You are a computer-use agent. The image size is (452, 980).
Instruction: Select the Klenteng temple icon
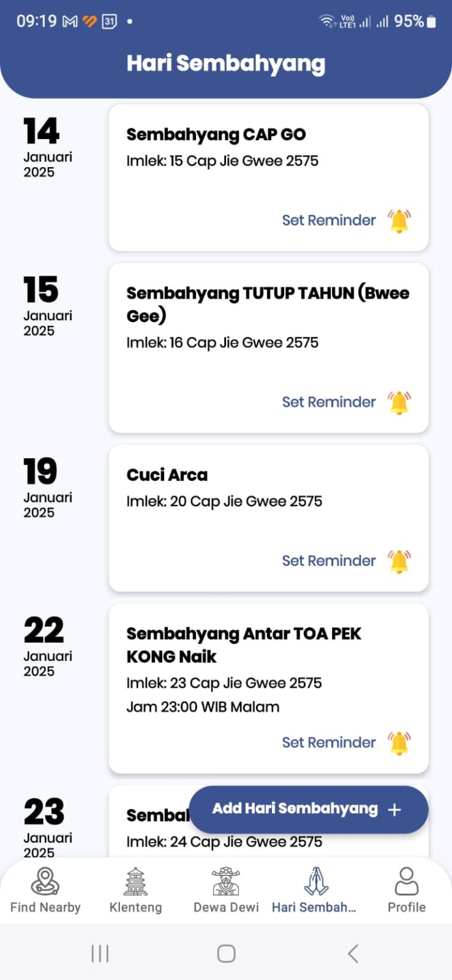click(136, 880)
